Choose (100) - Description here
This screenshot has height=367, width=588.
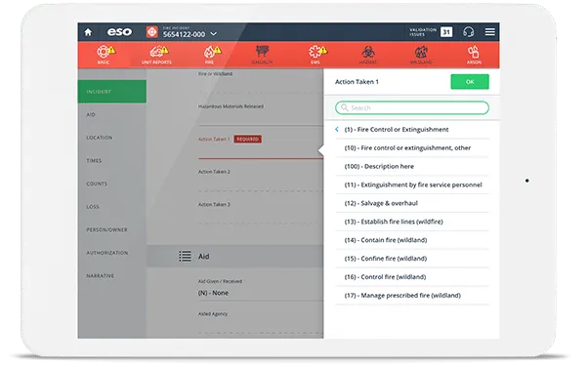tap(412, 167)
